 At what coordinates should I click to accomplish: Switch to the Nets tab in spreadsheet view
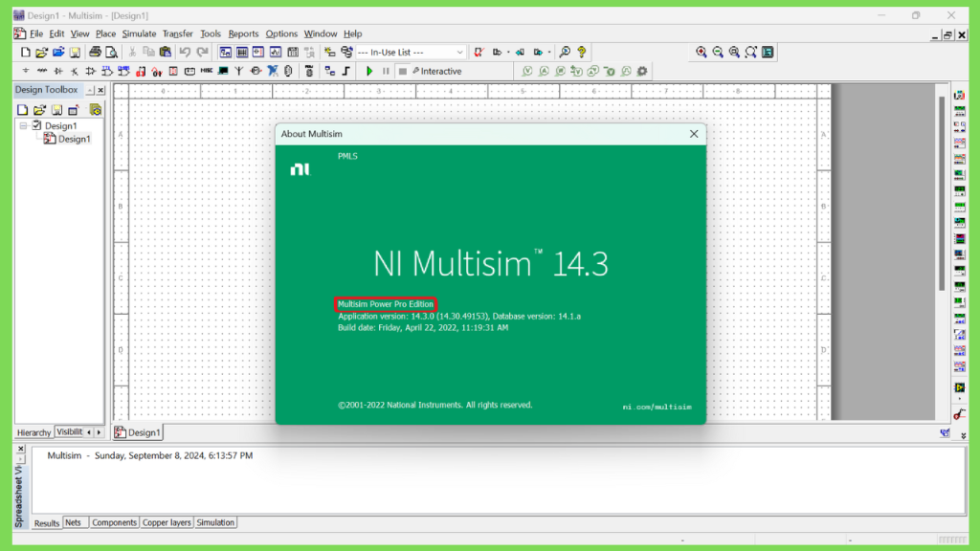click(73, 522)
